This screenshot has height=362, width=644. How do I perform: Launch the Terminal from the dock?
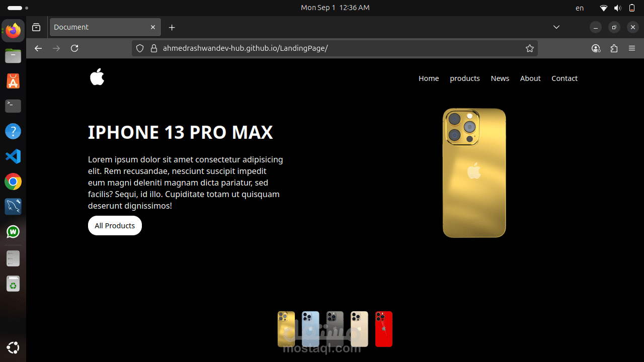coord(13,106)
